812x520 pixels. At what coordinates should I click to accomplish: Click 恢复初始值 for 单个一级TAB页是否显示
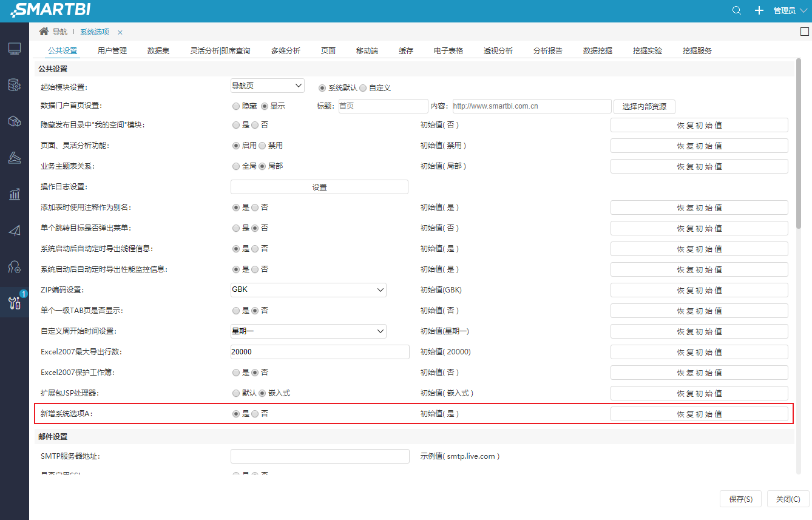(699, 311)
